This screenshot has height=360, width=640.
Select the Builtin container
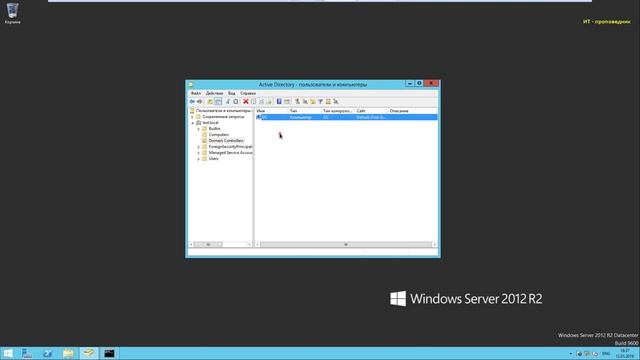214,129
